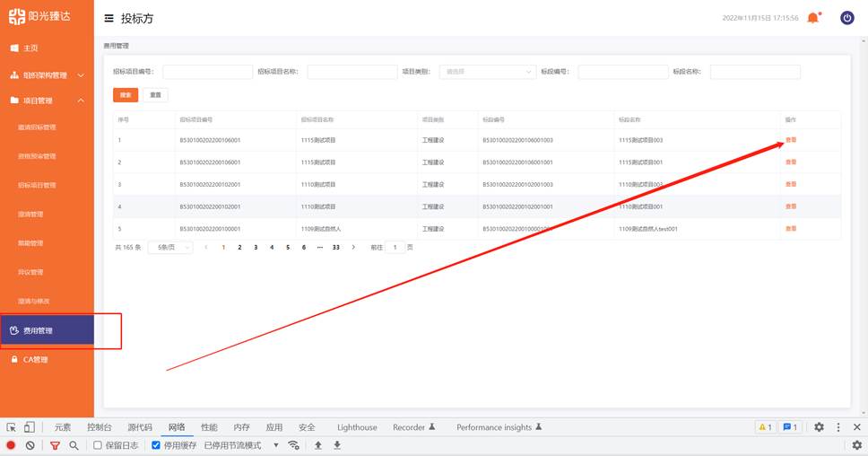Viewport: 868px width, 456px height.
Task: Select 标段编号 cell B53010020220010200 1001
Action: click(x=517, y=206)
